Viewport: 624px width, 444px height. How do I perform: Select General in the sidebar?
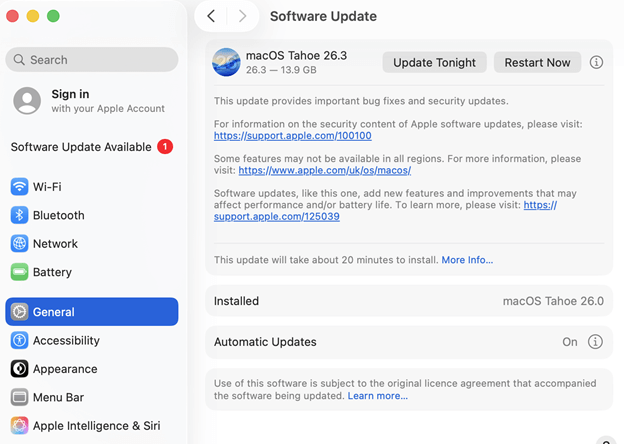point(92,312)
